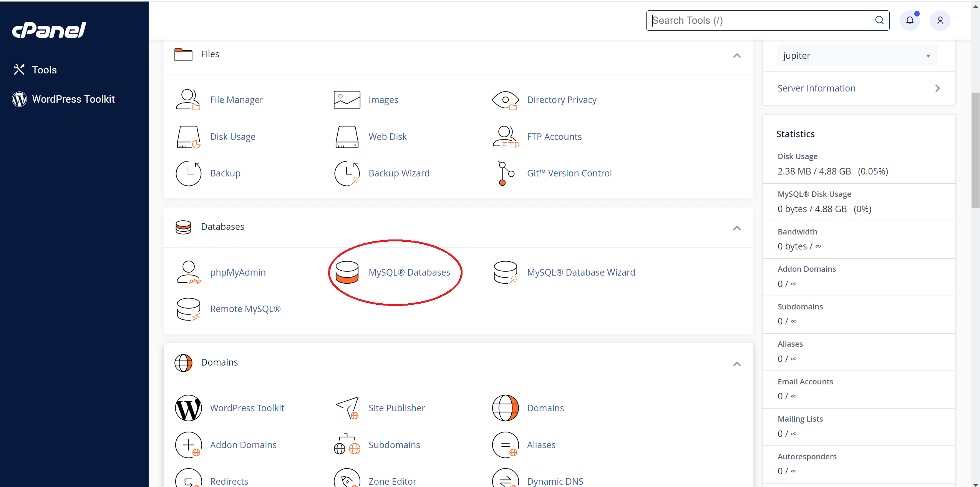Click the Bandwidth statistics label
Screen dimensions: 980x487
coord(798,232)
